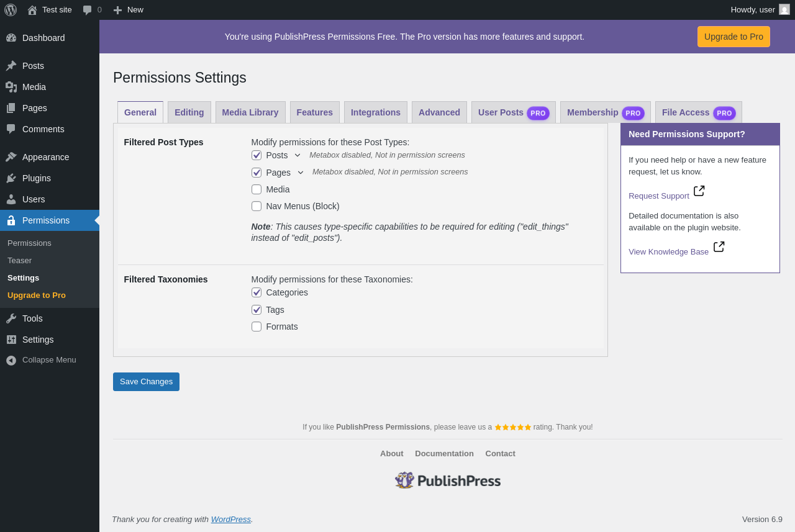795x532 pixels.
Task: Switch to the General tab
Action: coord(140,112)
